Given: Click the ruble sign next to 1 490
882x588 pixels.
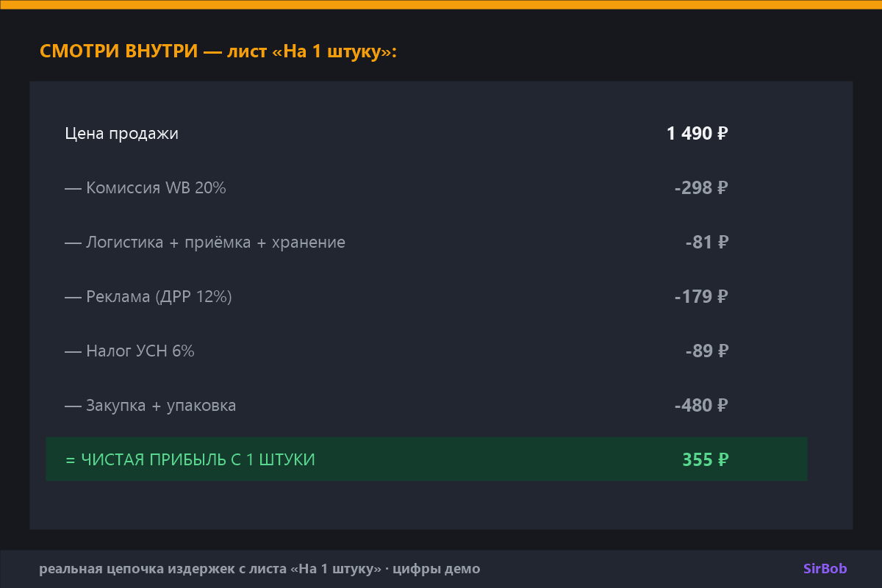Looking at the screenshot, I should tap(722, 134).
